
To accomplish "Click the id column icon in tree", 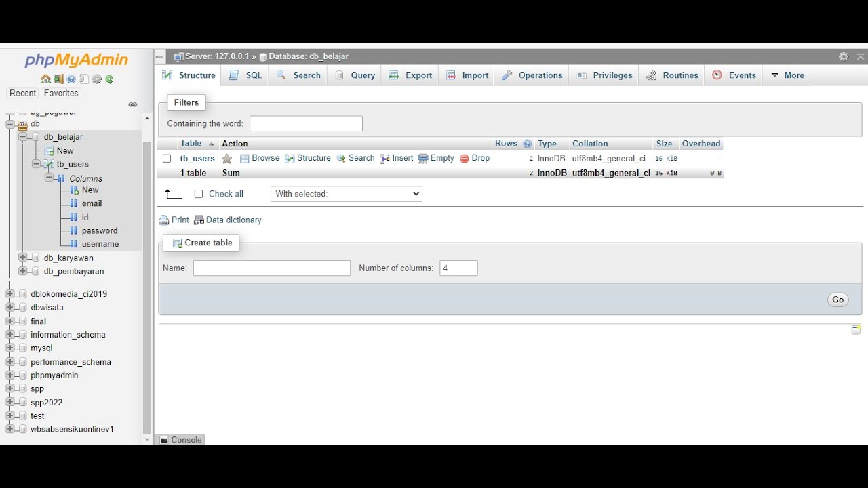I will [74, 217].
